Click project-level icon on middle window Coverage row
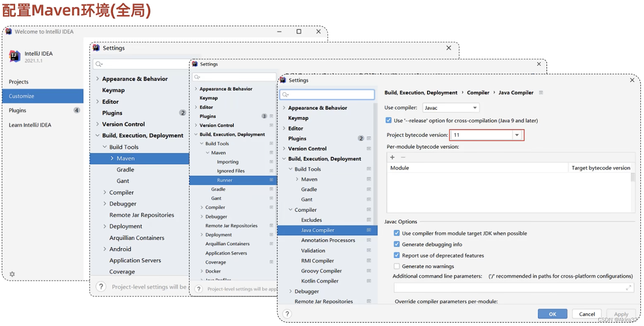The width and height of the screenshot is (644, 326). tap(271, 262)
